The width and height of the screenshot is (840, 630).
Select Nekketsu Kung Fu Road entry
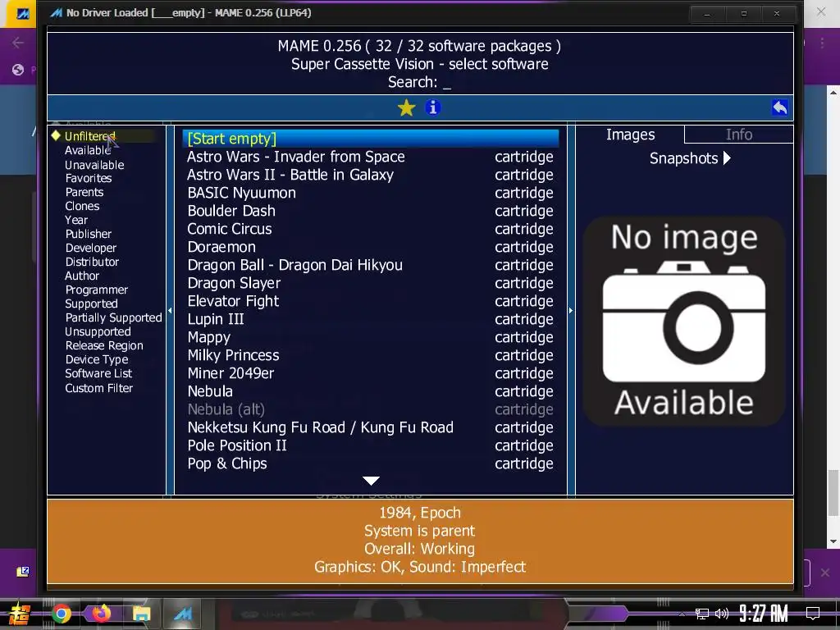[x=371, y=427]
